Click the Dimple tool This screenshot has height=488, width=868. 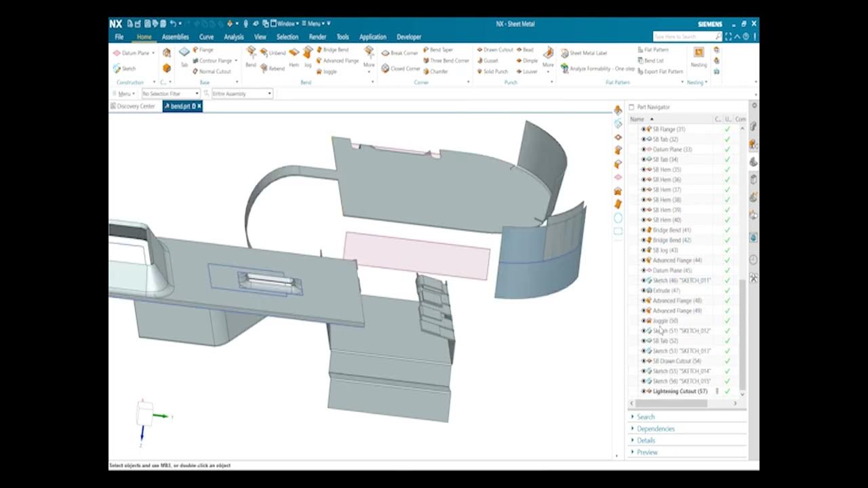pyautogui.click(x=527, y=60)
